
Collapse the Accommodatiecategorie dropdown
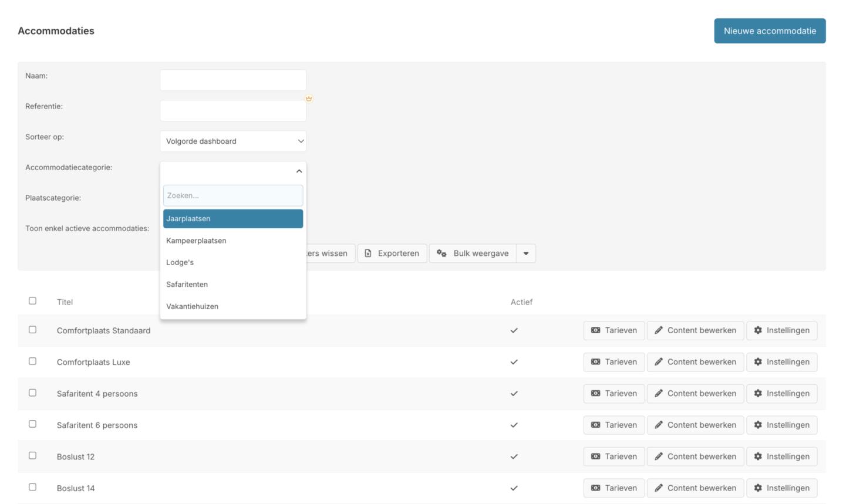click(x=299, y=171)
